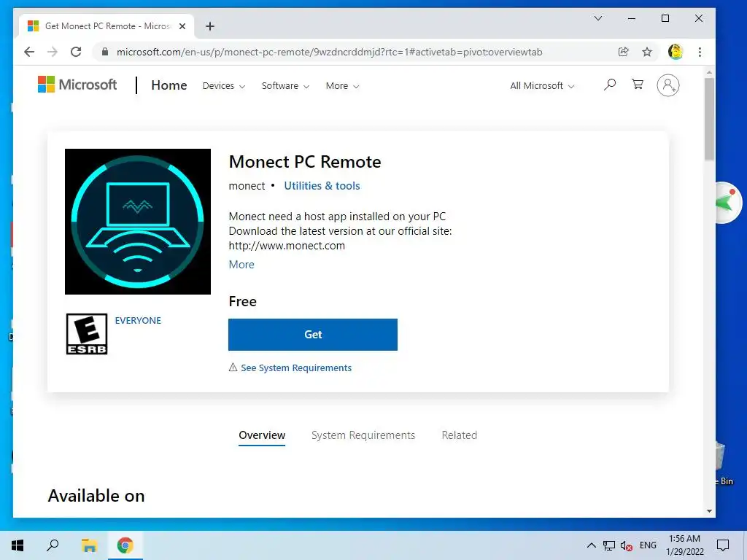747x560 pixels.
Task: Open the Microsoft site search magnifier
Action: click(609, 85)
